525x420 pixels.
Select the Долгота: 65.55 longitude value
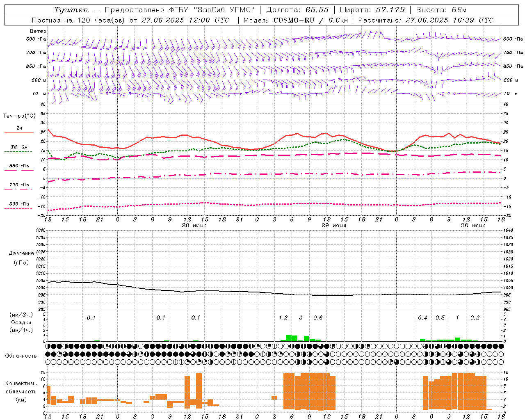(x=298, y=10)
